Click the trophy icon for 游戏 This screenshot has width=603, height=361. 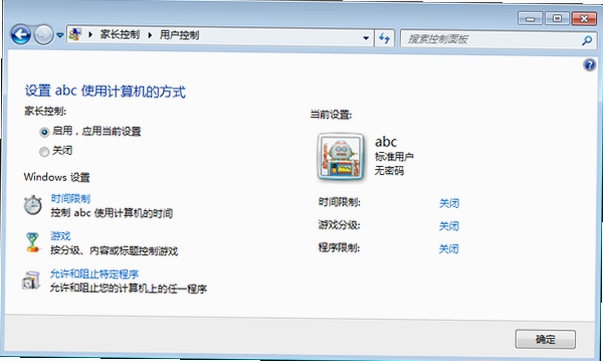[x=33, y=242]
